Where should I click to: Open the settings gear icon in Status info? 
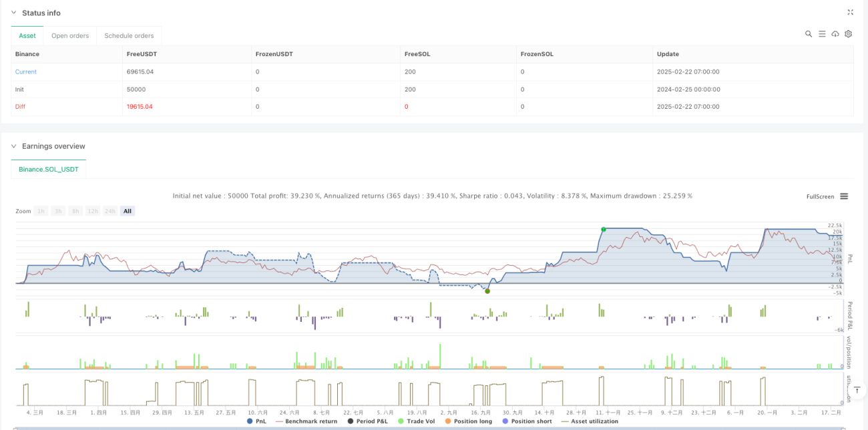(849, 33)
